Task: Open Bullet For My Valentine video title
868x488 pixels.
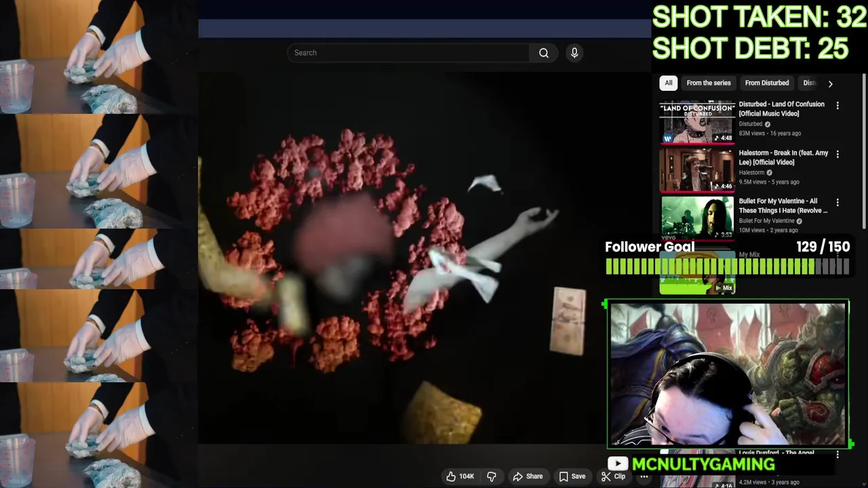Action: tap(783, 205)
